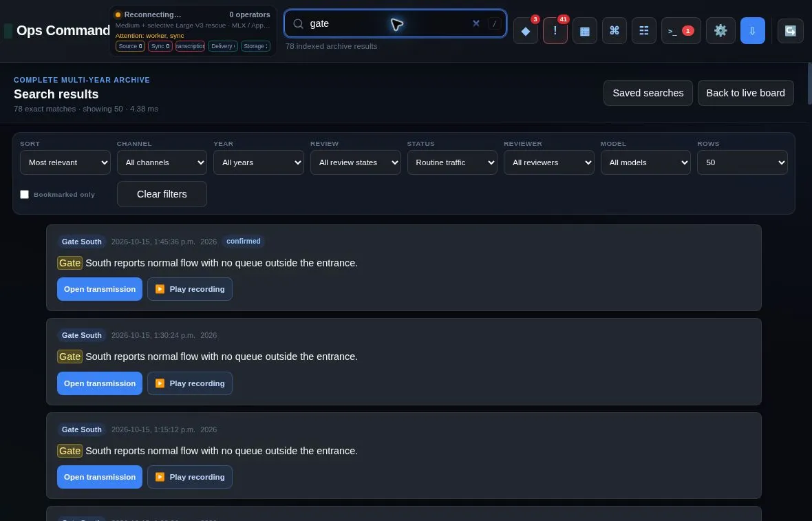The image size is (812, 521).
Task: Click the Search results heading
Action: pyautogui.click(x=56, y=94)
